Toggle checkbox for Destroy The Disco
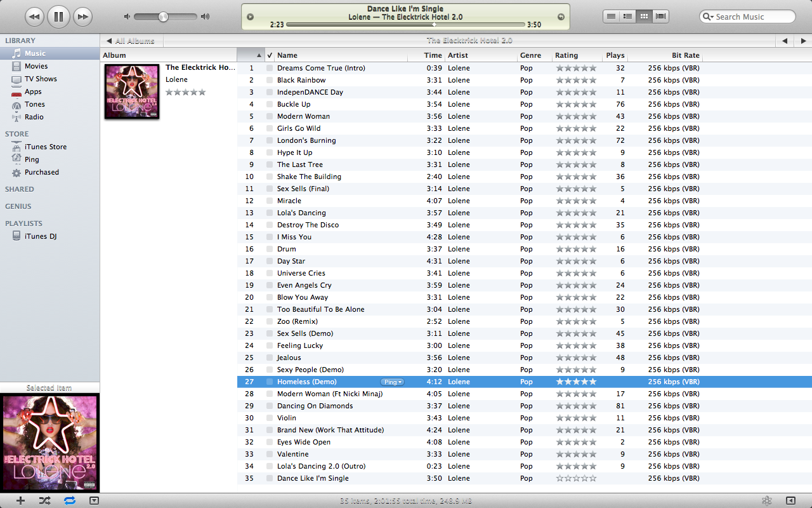The image size is (812, 508). pos(270,225)
